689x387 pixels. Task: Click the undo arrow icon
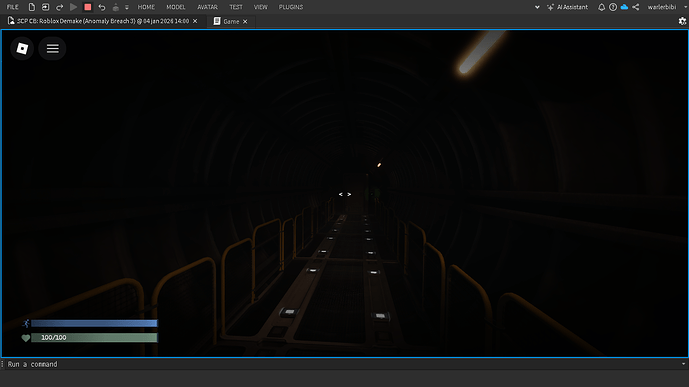point(102,7)
